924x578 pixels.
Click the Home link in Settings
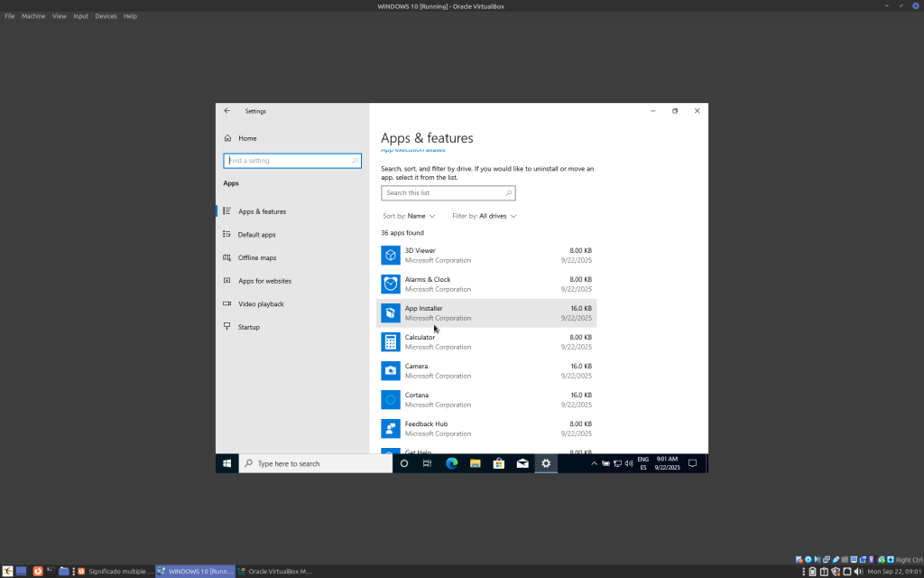point(246,138)
